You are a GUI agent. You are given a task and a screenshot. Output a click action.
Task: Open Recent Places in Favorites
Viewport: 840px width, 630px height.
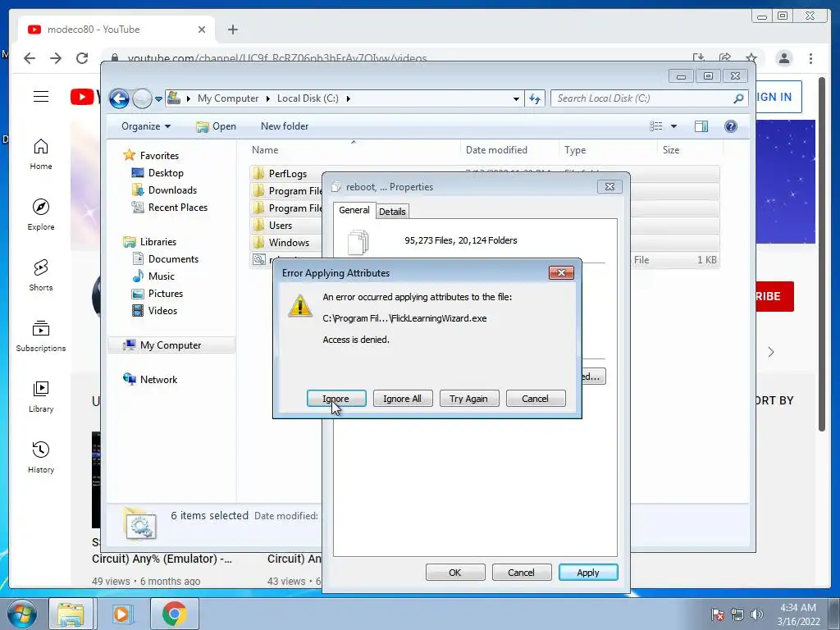[177, 208]
